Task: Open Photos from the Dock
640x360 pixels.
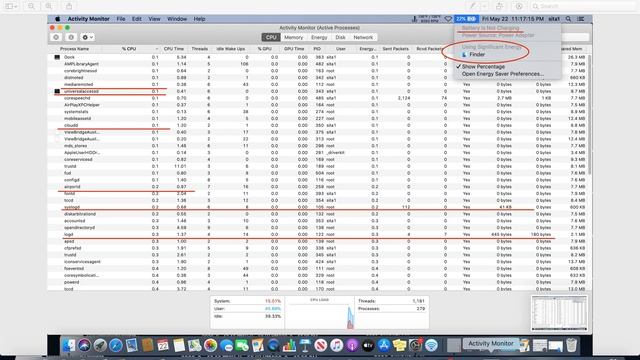Action: [x=210, y=345]
